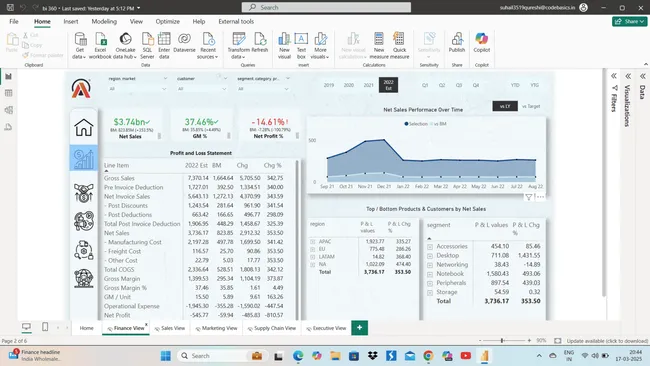This screenshot has width=650, height=366.
Task: Switch to Table view icon
Action: (x=8, y=93)
